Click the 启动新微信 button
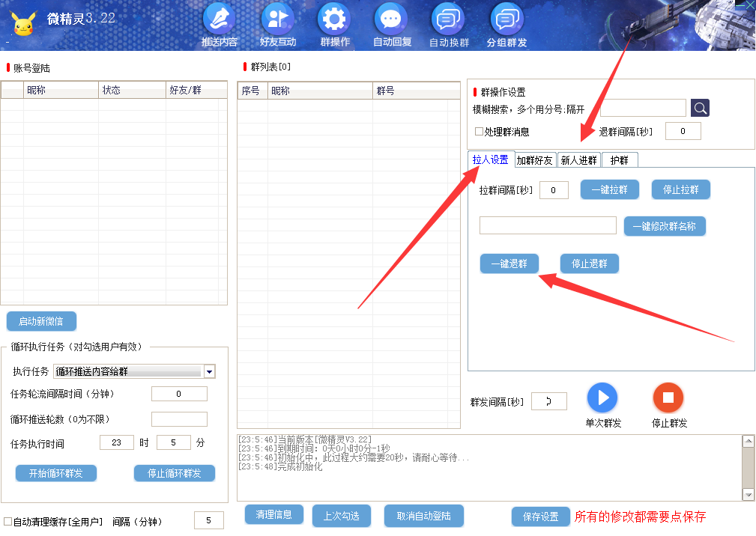Viewport: 756px width, 536px height. (x=42, y=321)
